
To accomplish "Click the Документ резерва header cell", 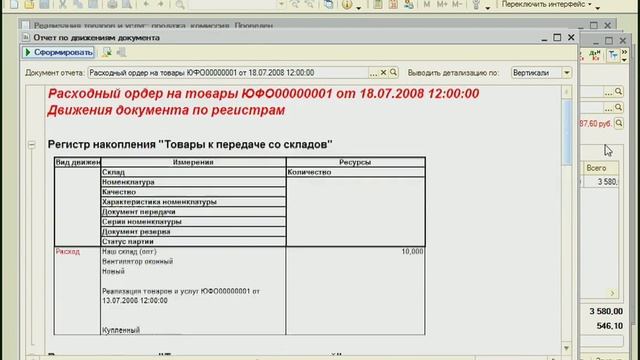I will point(193,231).
